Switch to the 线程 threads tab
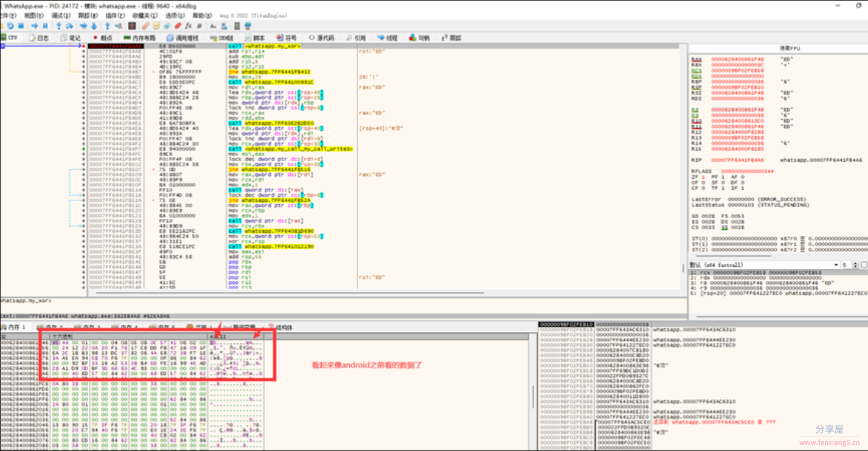The height and width of the screenshot is (451, 868). [387, 38]
